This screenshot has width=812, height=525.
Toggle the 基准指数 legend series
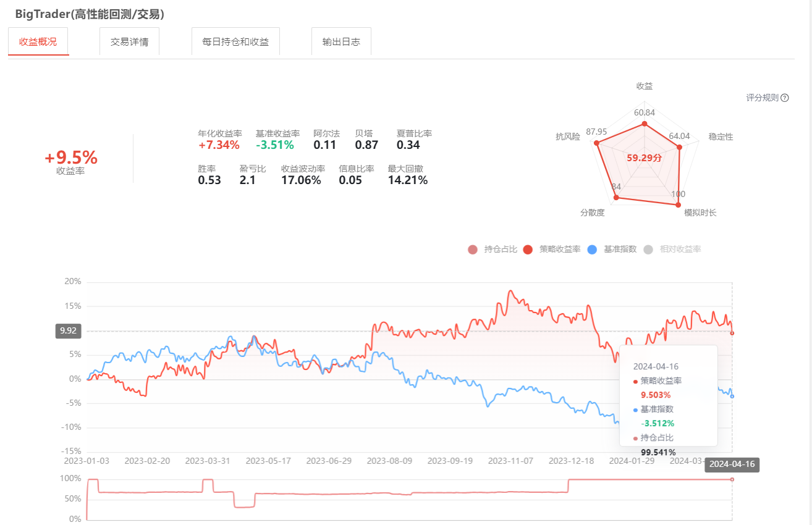pyautogui.click(x=612, y=250)
